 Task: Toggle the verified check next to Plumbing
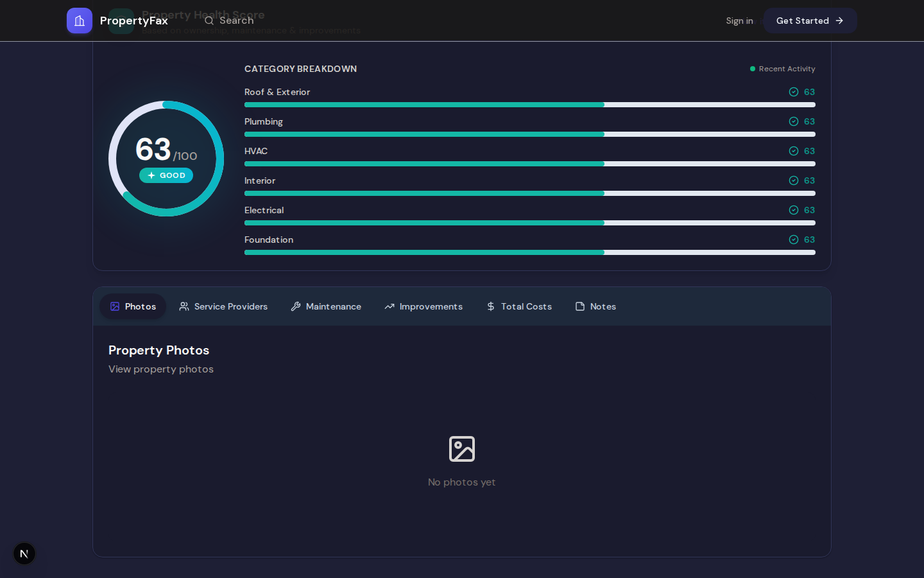pyautogui.click(x=794, y=121)
